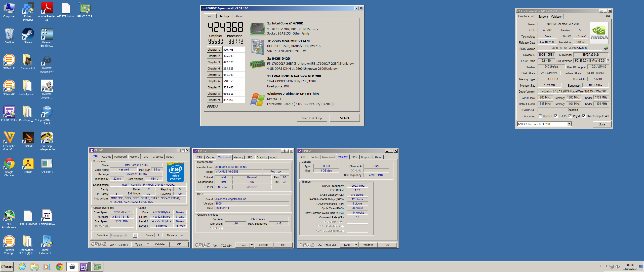
Task: Open the RealTemp_370 folder icon
Action: (x=28, y=114)
